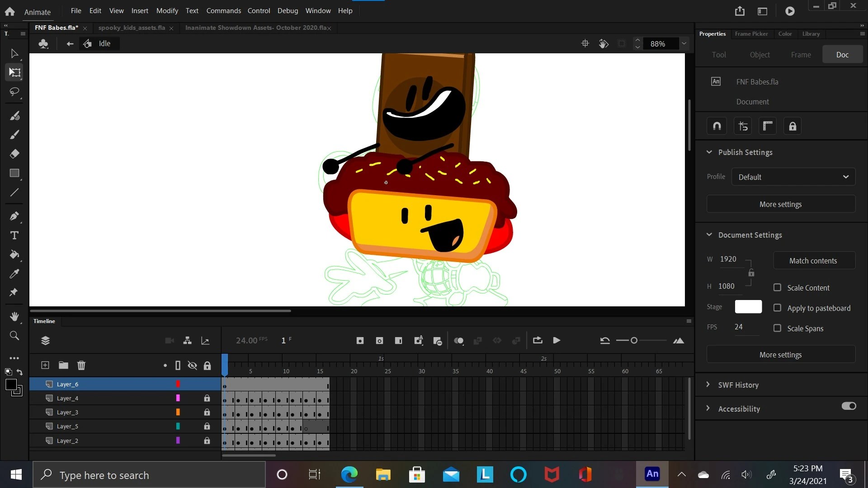This screenshot has height=488, width=868.
Task: Click the Match contents button
Action: [814, 261]
